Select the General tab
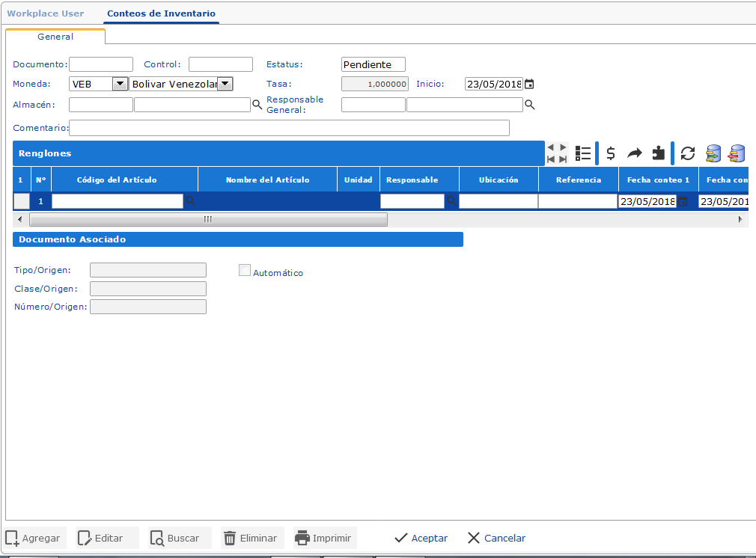756x558 pixels. (x=55, y=36)
